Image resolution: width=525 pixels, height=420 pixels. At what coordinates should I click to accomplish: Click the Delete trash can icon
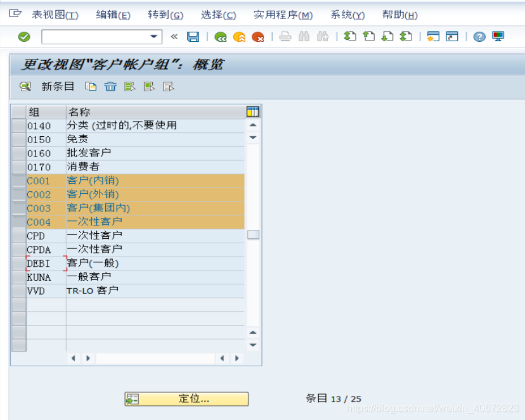click(x=110, y=87)
